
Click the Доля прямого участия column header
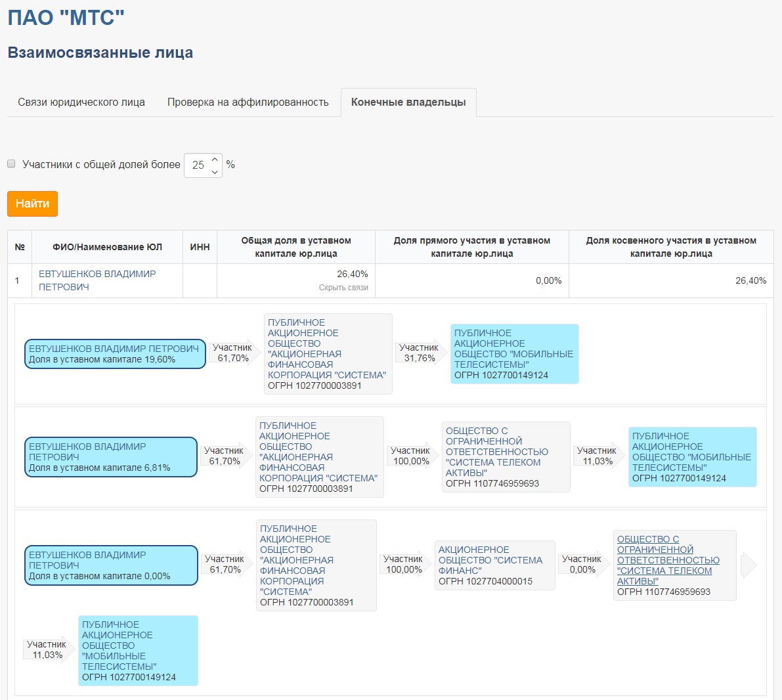click(x=472, y=247)
